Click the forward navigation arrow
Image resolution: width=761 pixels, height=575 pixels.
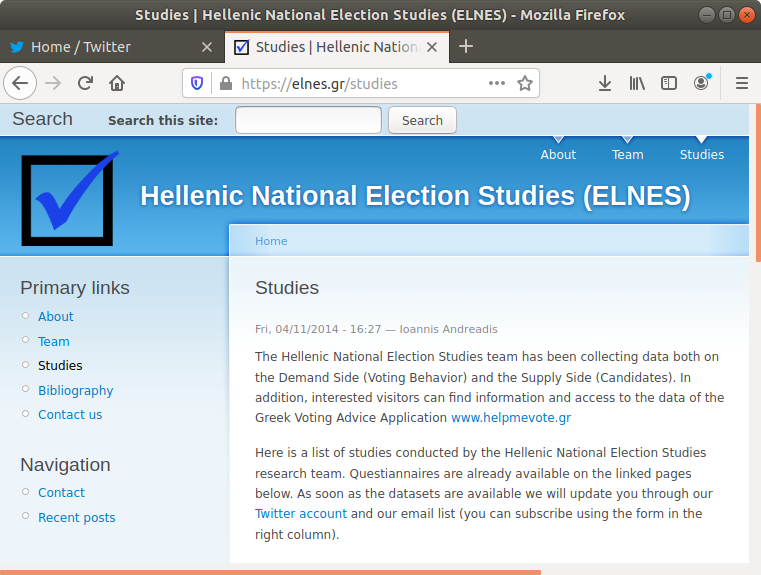coord(53,83)
